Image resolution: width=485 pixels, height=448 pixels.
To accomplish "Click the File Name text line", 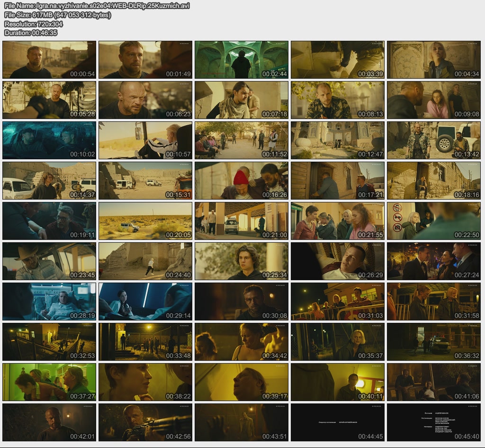I will pos(97,6).
